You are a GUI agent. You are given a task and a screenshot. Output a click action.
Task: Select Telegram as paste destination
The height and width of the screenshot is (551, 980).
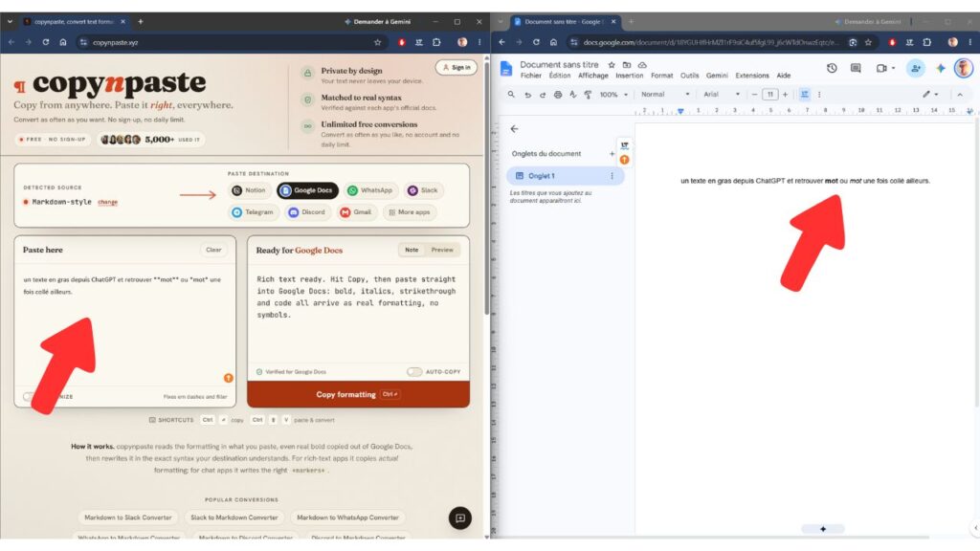coord(253,212)
